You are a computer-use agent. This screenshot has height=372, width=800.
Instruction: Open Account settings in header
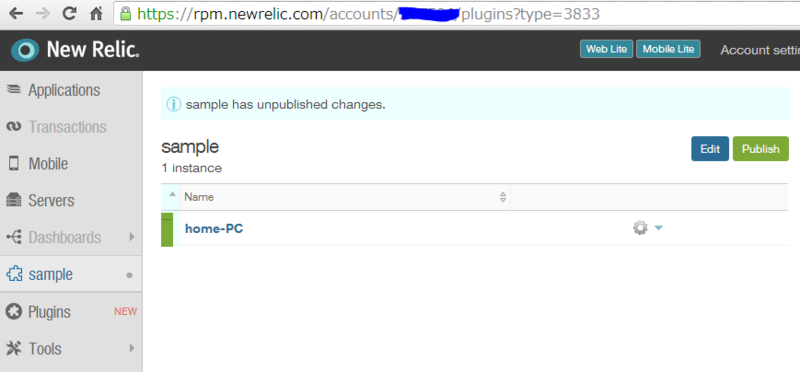pos(760,50)
